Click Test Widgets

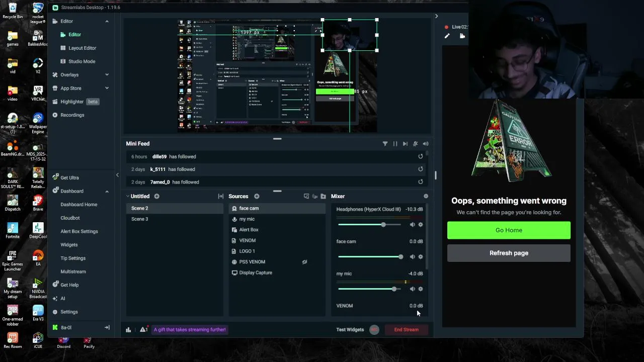350,330
